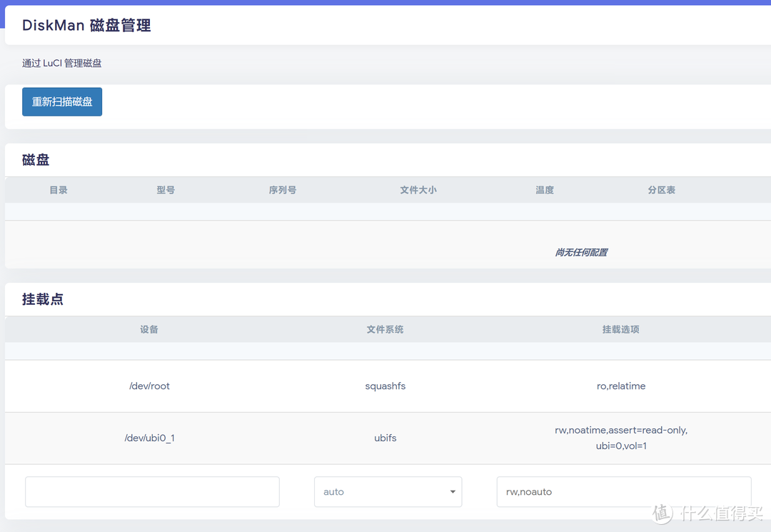The height and width of the screenshot is (532, 771).
Task: Click the rw,noauto mount options field
Action: coord(623,491)
